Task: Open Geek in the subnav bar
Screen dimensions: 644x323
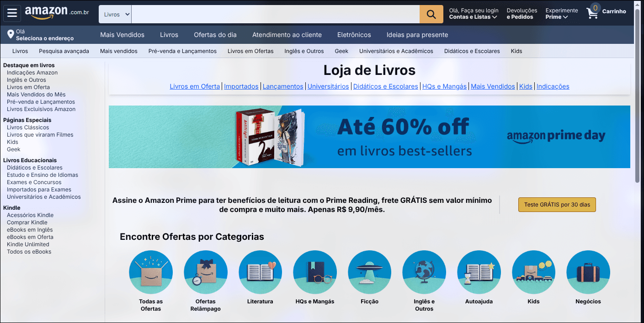Action: [341, 51]
